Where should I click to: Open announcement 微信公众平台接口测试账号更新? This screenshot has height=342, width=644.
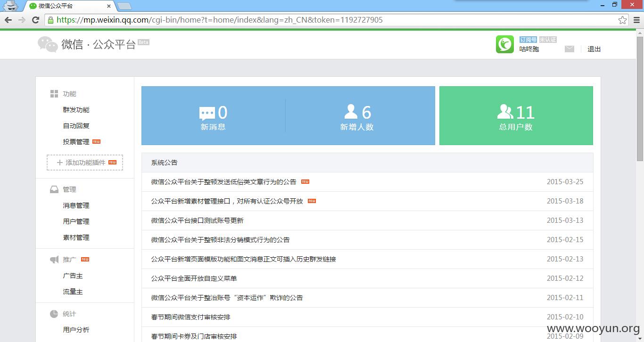coord(197,220)
